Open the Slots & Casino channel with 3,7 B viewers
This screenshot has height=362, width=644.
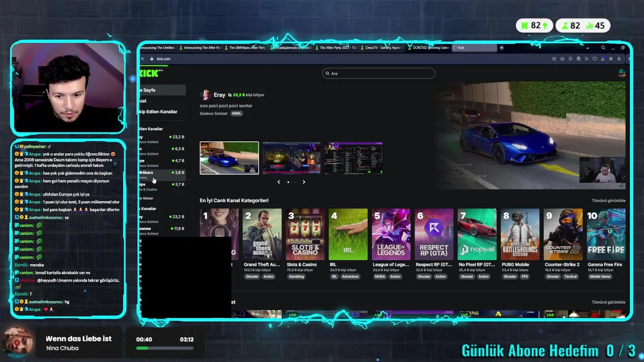click(x=163, y=186)
